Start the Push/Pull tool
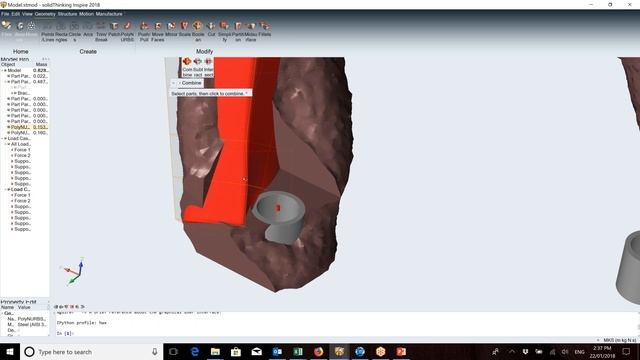The height and width of the screenshot is (360, 640). 144,30
